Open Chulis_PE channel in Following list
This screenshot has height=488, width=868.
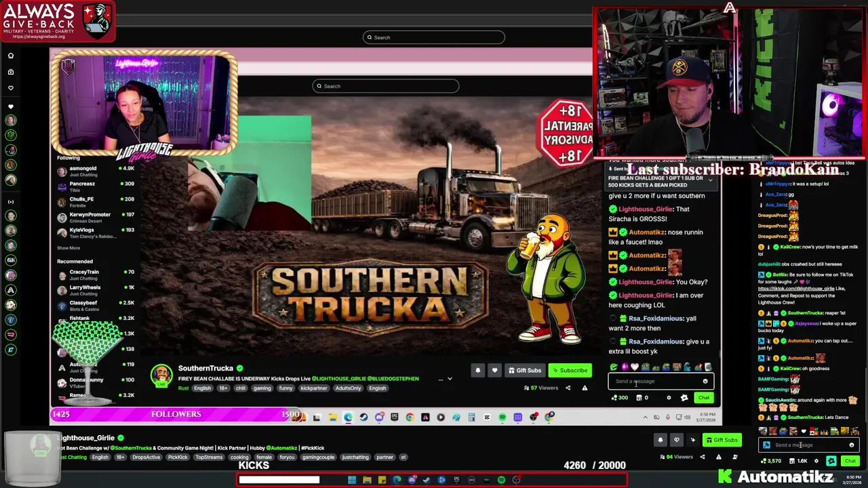(96, 202)
